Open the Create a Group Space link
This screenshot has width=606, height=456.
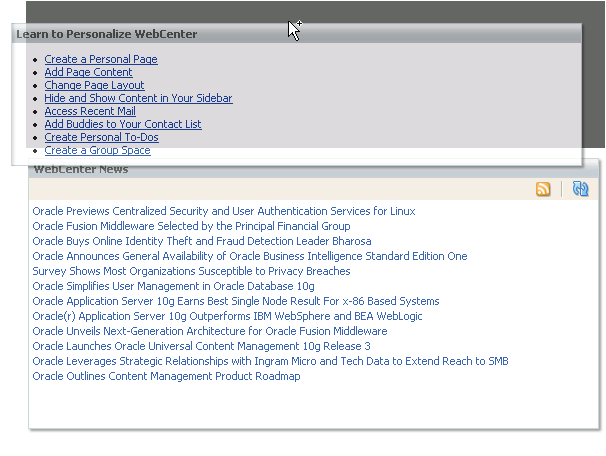(x=97, y=150)
